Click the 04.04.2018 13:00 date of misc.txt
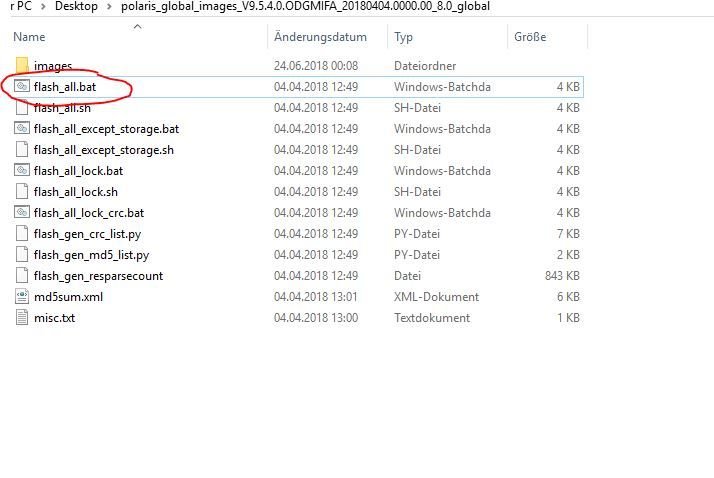This screenshot has width=714, height=478. (316, 318)
